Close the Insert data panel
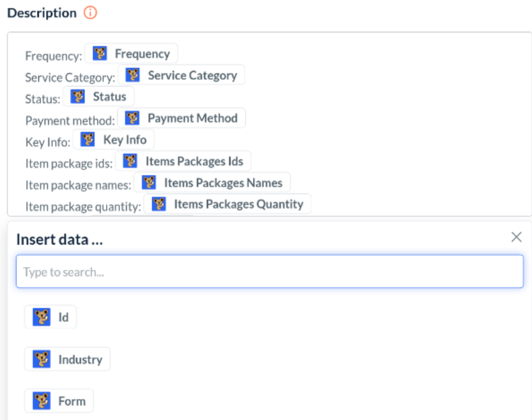The width and height of the screenshot is (532, 420). pos(516,237)
